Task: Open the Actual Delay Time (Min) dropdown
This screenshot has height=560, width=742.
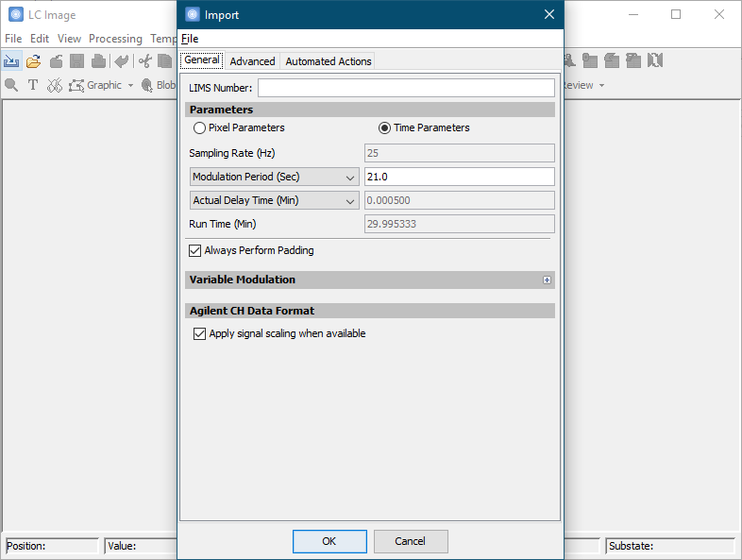Action: (274, 200)
